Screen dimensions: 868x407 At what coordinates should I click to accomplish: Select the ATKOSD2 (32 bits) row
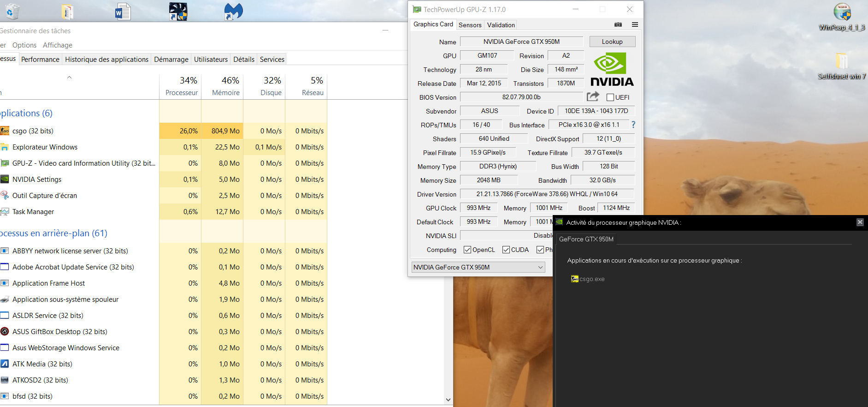click(163, 380)
